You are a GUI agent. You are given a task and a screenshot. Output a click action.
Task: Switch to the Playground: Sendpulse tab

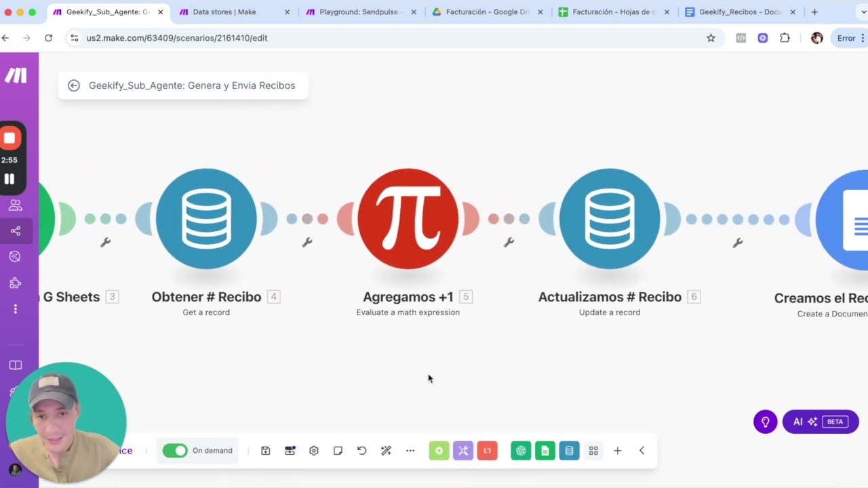click(359, 12)
